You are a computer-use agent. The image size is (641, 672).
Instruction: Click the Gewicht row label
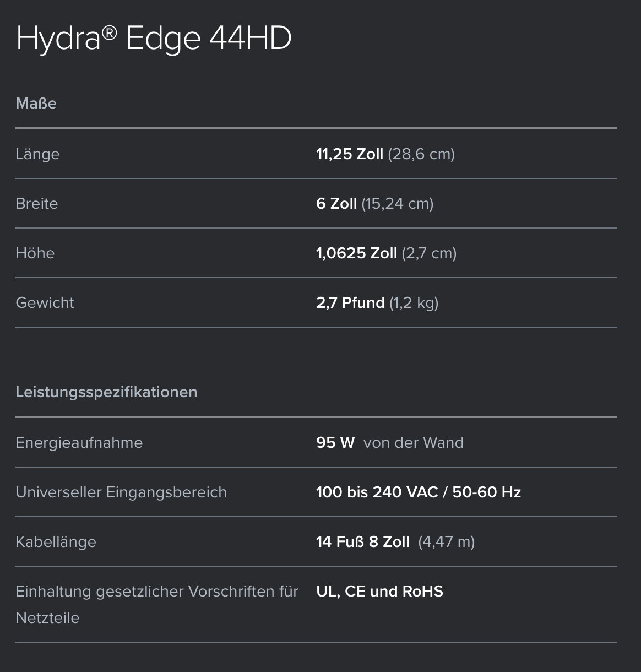tap(45, 303)
